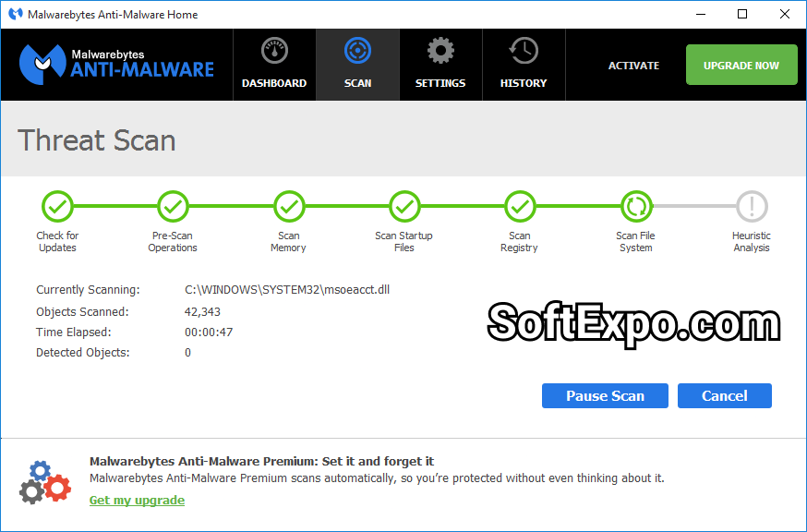This screenshot has height=532, width=807.
Task: Select the Scan target icon
Action: click(357, 52)
